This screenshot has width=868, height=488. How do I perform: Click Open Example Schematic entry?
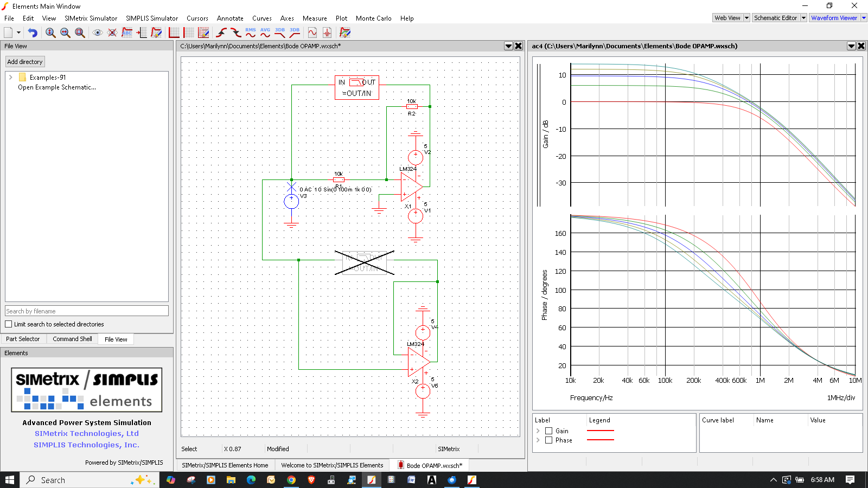57,87
